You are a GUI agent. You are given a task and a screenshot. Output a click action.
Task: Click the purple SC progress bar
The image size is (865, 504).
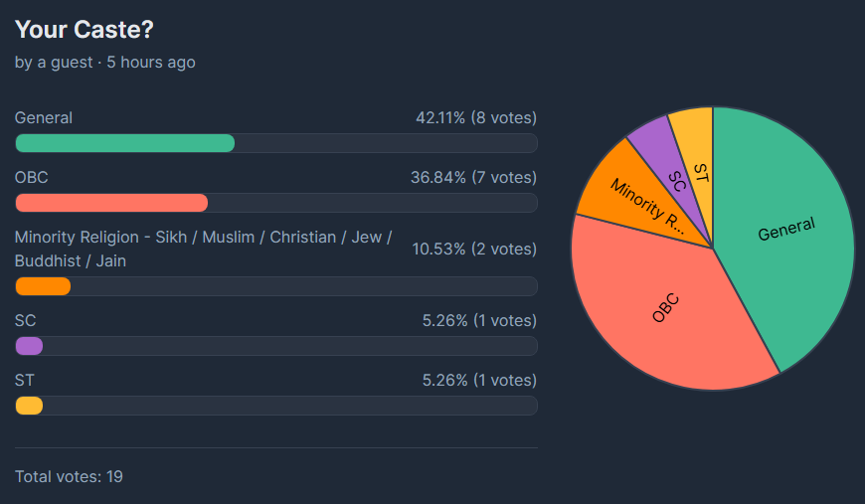tap(29, 346)
